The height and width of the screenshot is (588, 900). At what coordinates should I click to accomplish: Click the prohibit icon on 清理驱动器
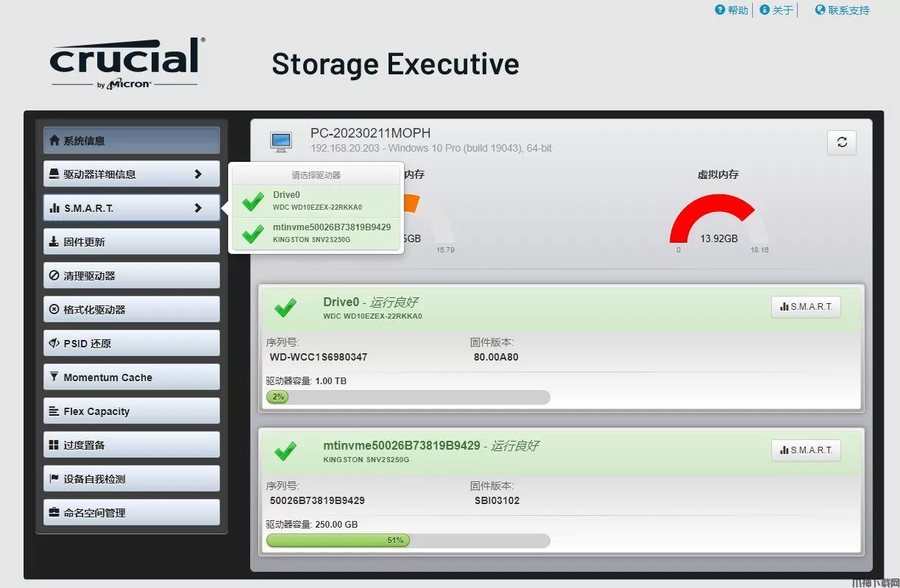[54, 275]
